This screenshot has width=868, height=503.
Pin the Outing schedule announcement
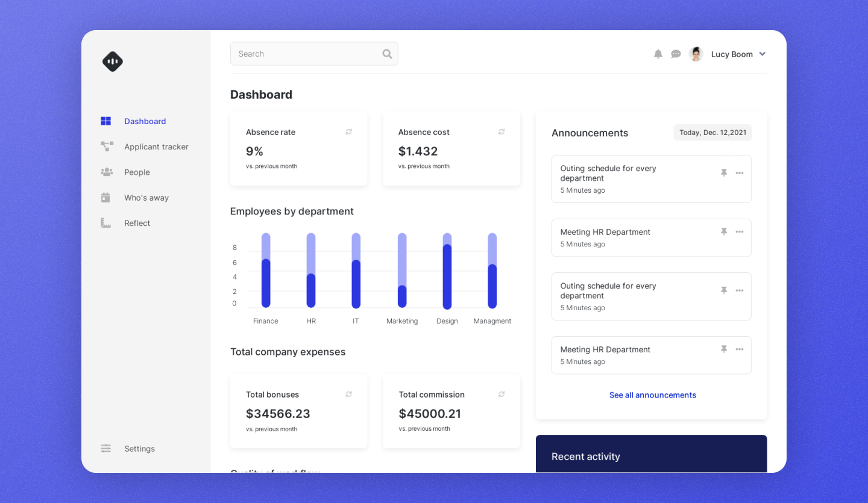[723, 172]
